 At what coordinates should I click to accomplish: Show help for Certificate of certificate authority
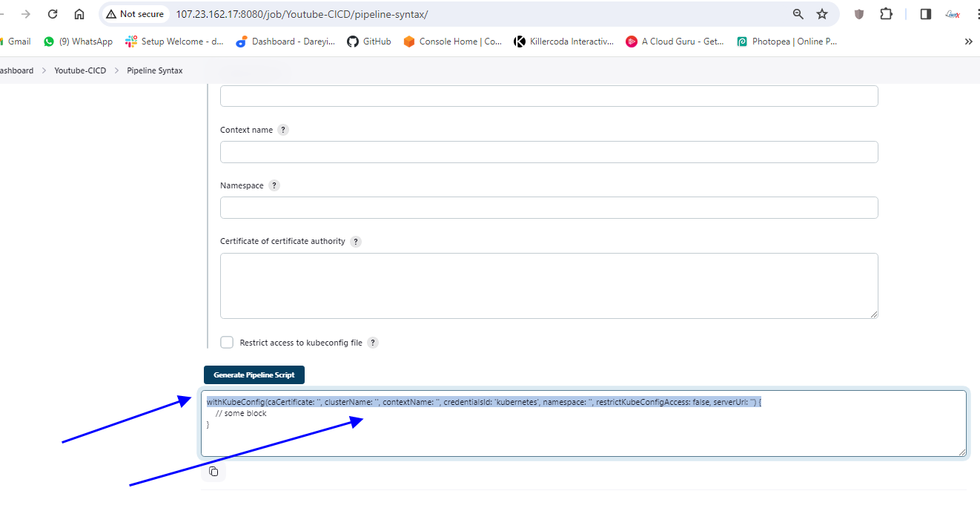click(x=356, y=242)
